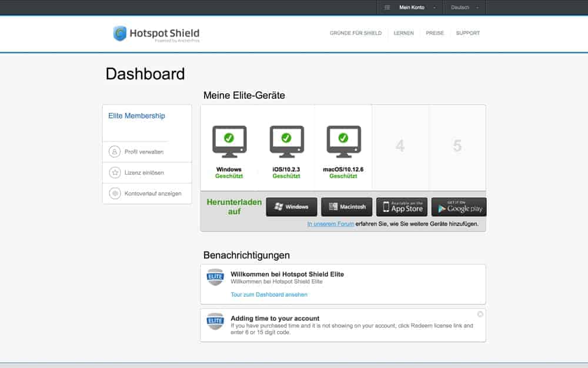Click the round icon next to Kontoverlauf anzeigen
This screenshot has height=368, width=588.
click(x=115, y=193)
